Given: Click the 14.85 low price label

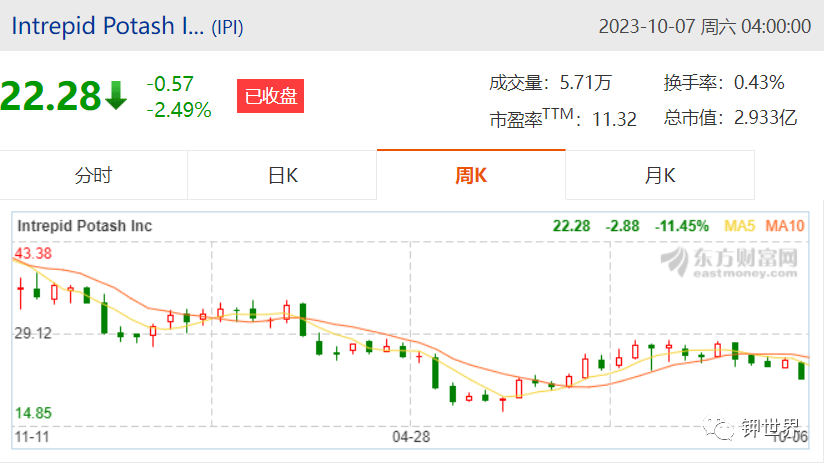Looking at the screenshot, I should click(x=33, y=413).
